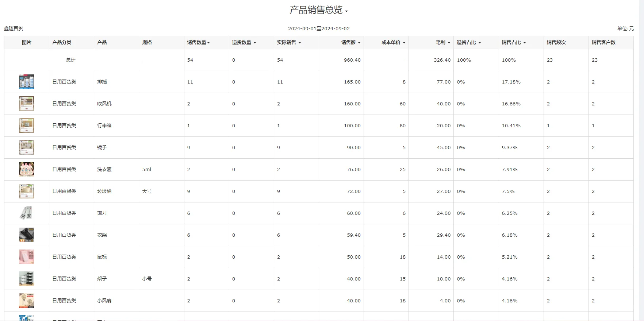Click product name 洗衣液
This screenshot has height=321, width=644.
click(x=104, y=169)
